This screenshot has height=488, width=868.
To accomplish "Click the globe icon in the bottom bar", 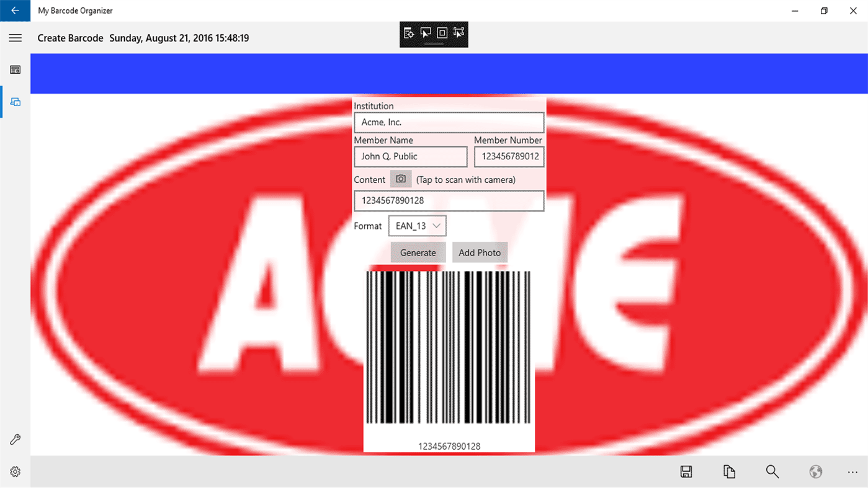I will pos(815,471).
